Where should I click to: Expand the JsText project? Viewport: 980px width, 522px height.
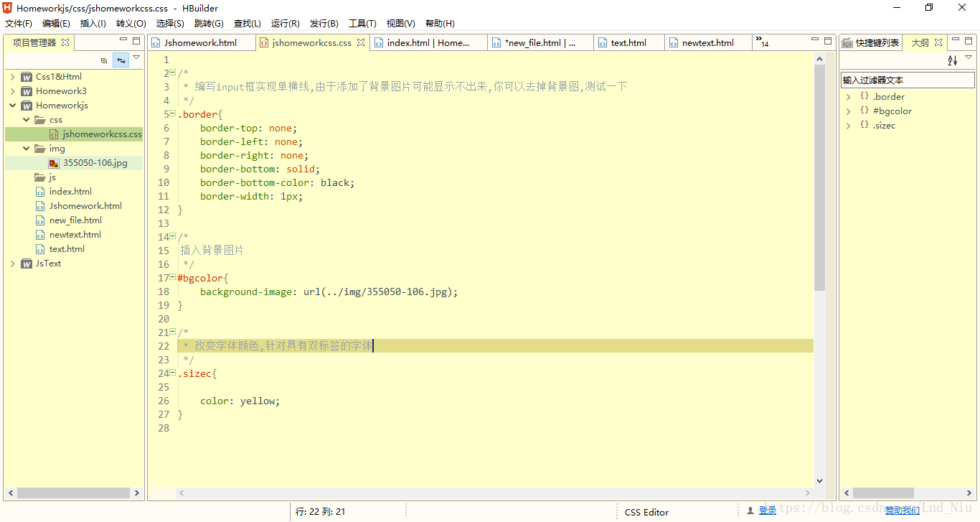(13, 264)
